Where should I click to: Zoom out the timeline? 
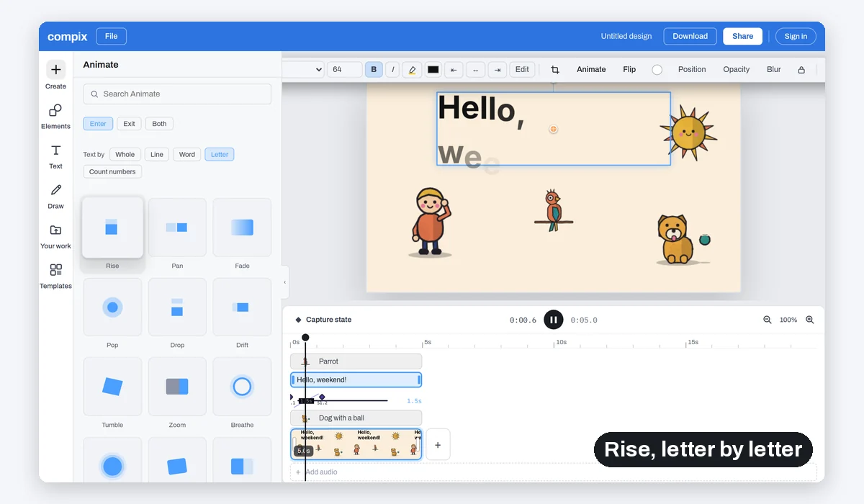click(x=767, y=320)
